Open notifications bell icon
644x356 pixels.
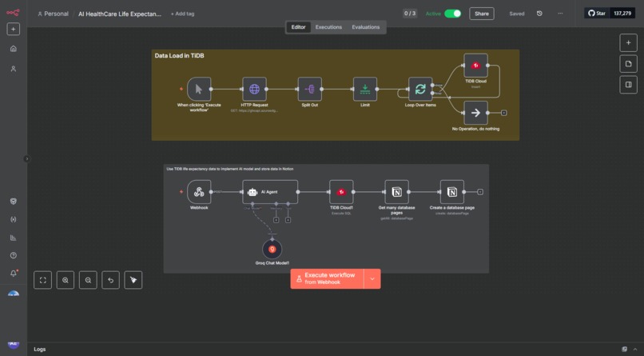tap(13, 274)
